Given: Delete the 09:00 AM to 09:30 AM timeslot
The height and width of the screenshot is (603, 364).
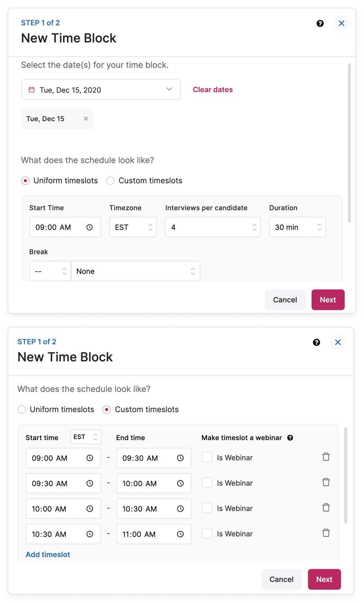Looking at the screenshot, I should point(326,457).
